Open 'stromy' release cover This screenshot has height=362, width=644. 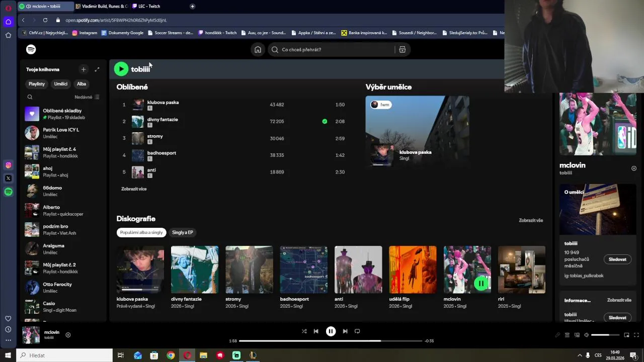point(249,269)
